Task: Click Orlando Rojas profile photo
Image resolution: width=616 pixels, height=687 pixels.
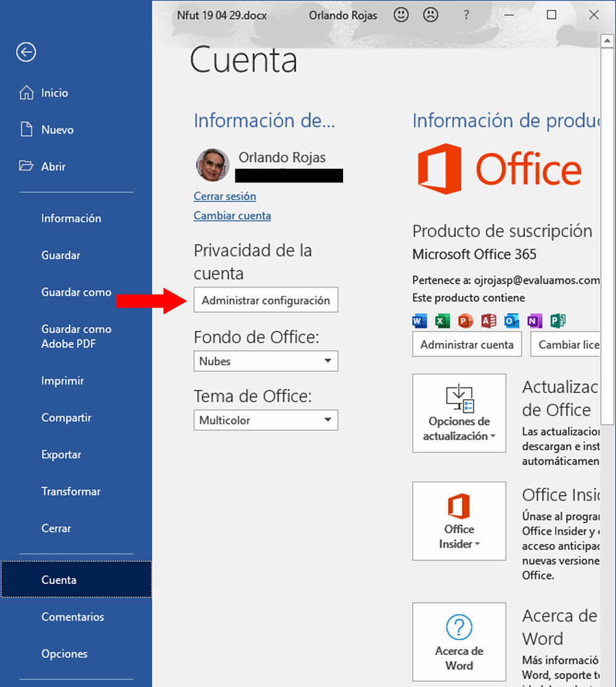Action: coord(213,165)
